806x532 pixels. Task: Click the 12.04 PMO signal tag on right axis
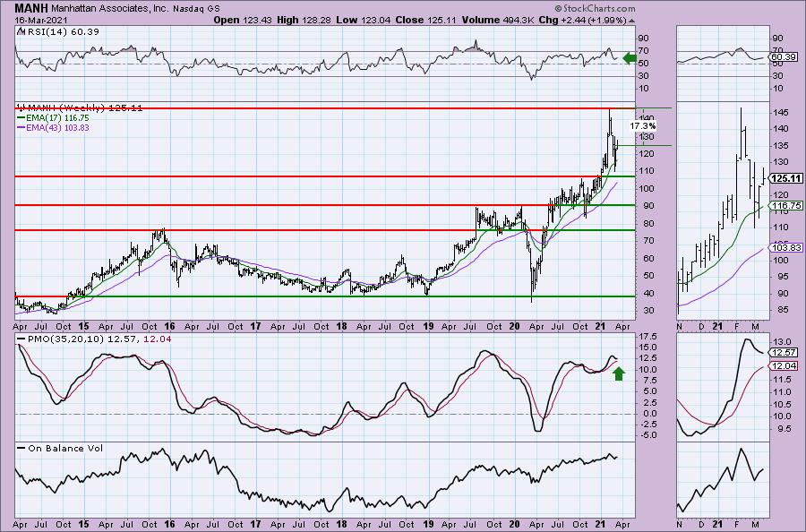point(784,366)
